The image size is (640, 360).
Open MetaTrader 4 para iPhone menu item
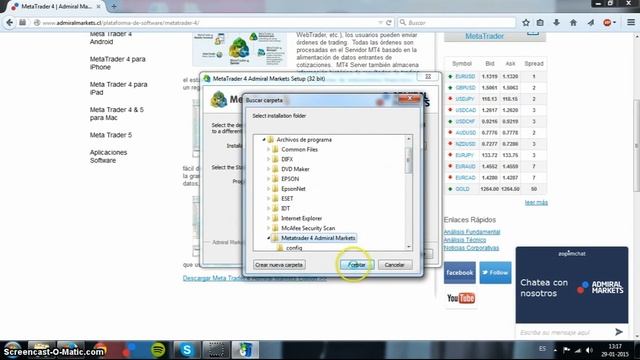coord(118,63)
